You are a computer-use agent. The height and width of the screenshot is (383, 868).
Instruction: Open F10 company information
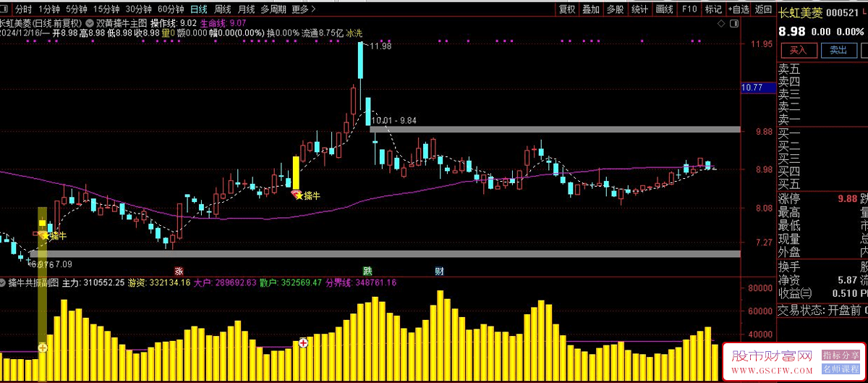coord(689,9)
